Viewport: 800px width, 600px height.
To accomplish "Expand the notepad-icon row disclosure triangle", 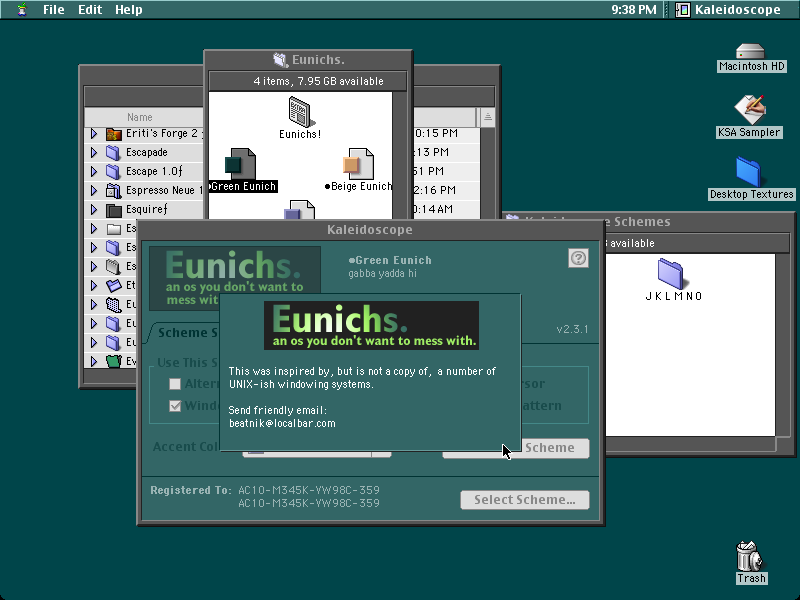I will (94, 266).
